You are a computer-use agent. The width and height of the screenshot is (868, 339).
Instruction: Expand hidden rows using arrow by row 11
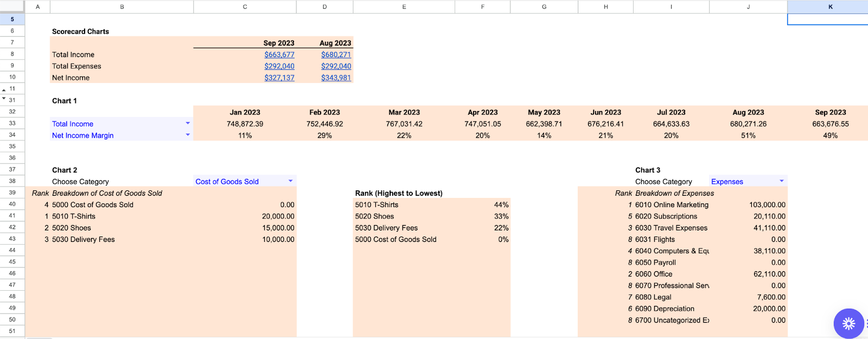pyautogui.click(x=4, y=90)
